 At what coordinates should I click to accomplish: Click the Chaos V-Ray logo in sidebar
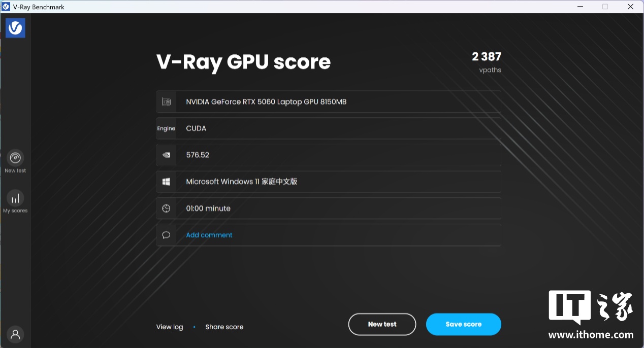click(15, 28)
